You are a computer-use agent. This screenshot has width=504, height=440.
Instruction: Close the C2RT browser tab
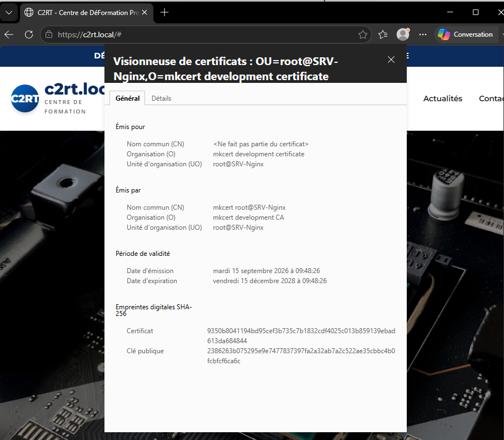click(x=144, y=12)
